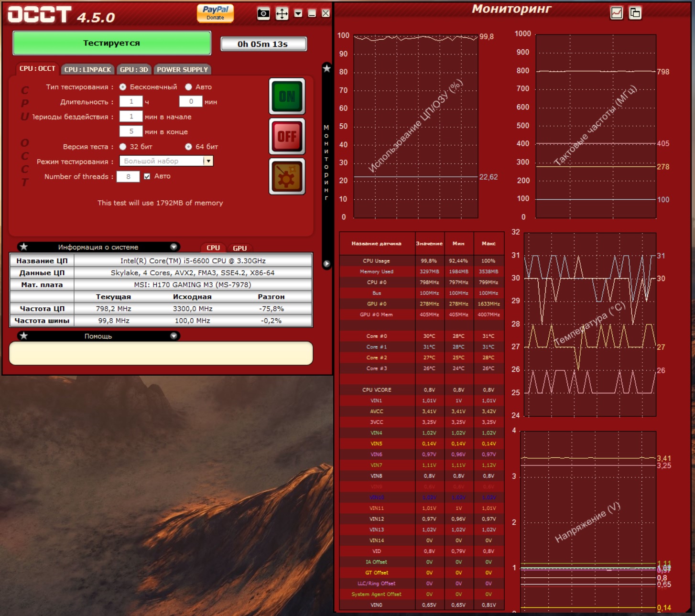
Task: Click the PayPal Donate button
Action: pos(216,13)
